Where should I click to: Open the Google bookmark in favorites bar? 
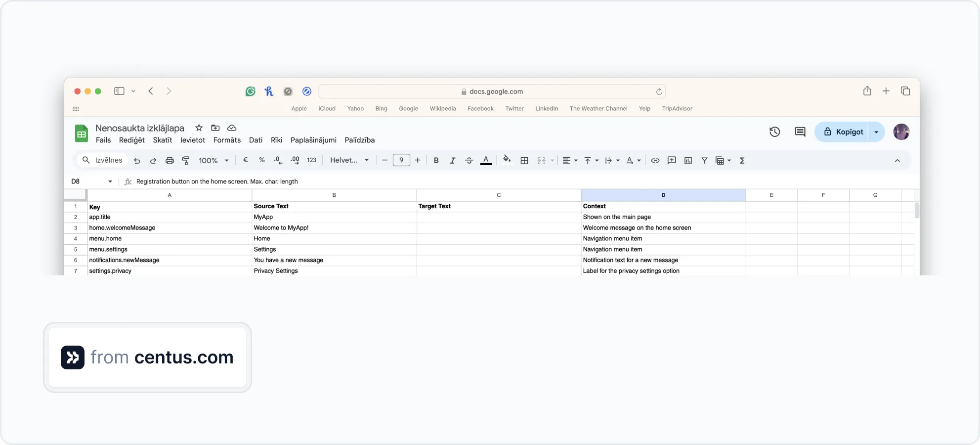click(408, 108)
